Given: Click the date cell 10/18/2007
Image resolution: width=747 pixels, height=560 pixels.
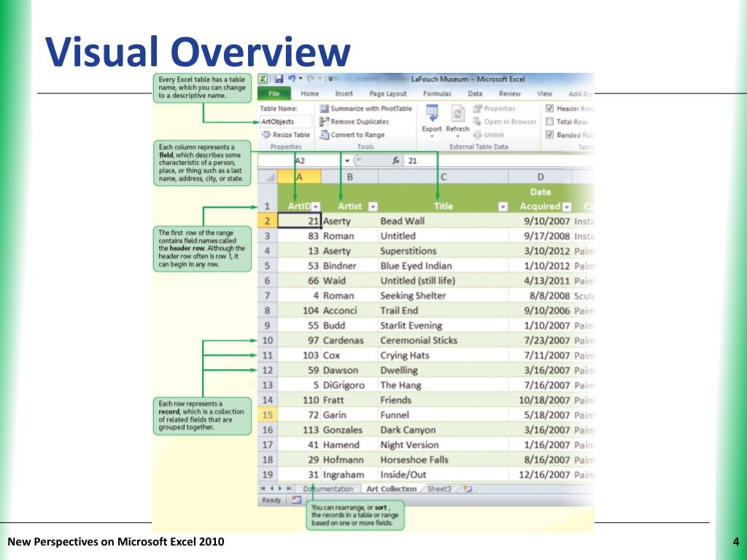Looking at the screenshot, I should point(541,400).
